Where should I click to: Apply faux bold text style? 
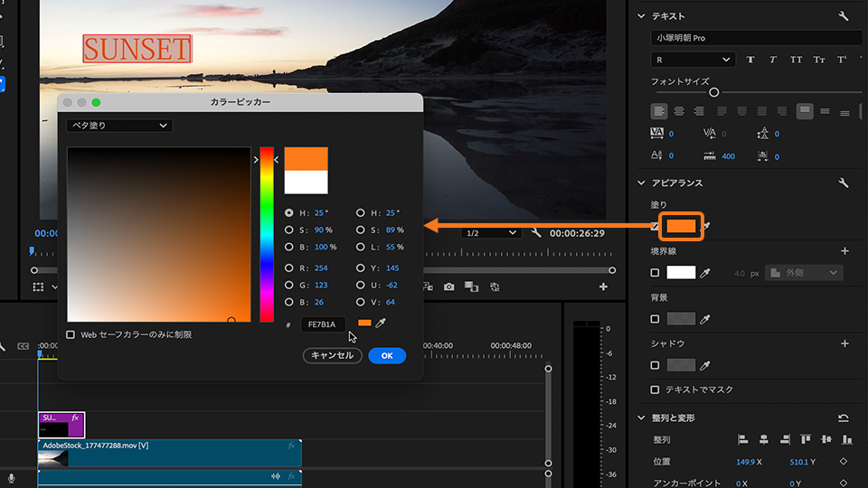coord(751,60)
